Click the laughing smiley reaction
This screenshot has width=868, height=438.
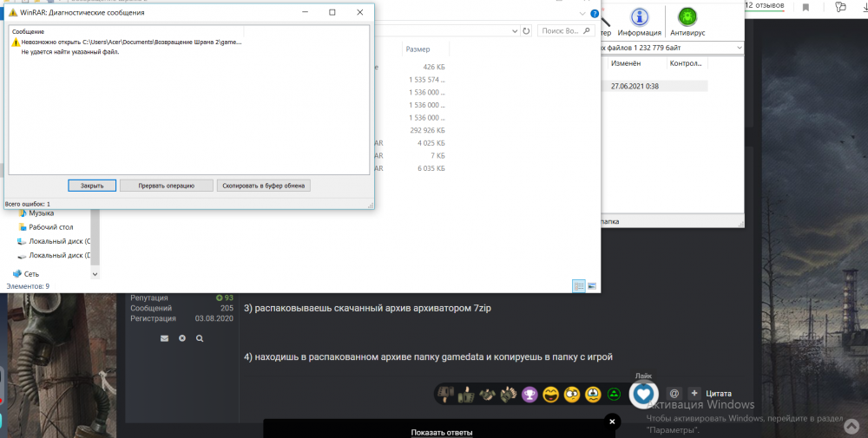pyautogui.click(x=551, y=395)
